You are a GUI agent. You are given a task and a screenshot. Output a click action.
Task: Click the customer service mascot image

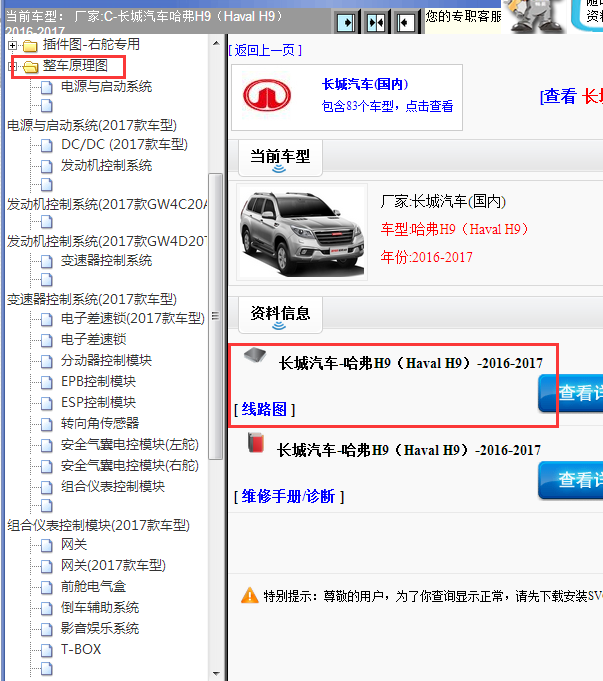(x=536, y=16)
